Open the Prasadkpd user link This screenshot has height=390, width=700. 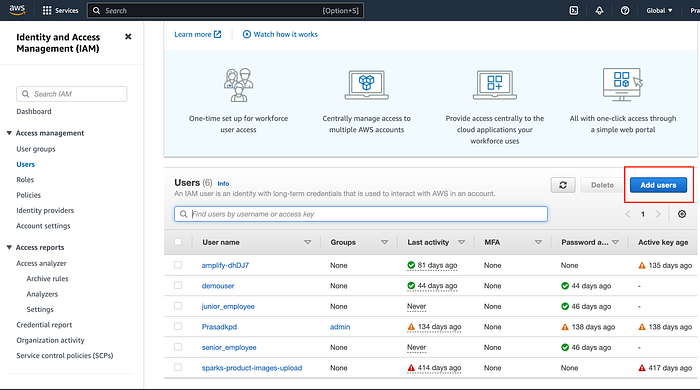(219, 327)
